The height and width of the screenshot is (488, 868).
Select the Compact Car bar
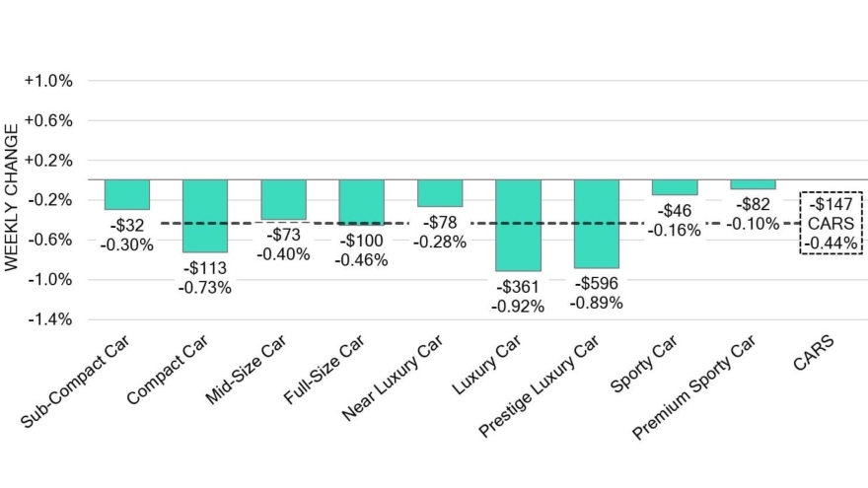[205, 216]
